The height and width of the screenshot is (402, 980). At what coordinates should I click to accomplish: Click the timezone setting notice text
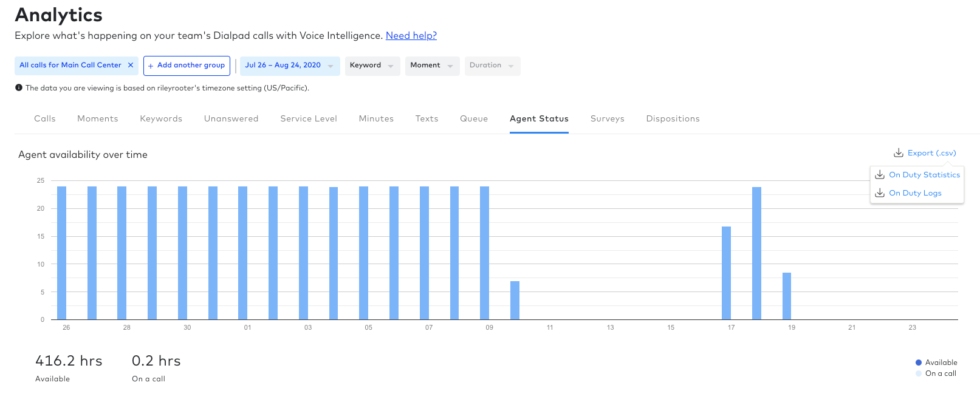coord(167,88)
